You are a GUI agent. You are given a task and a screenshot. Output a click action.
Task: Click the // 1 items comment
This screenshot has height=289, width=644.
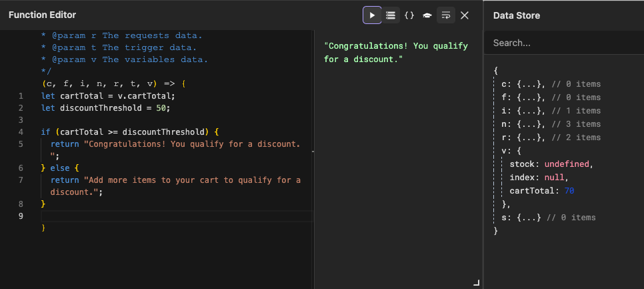(x=575, y=111)
